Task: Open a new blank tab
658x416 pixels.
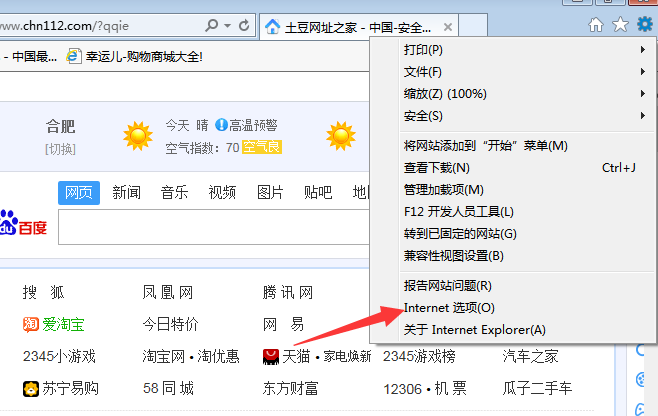Action: pyautogui.click(x=473, y=26)
